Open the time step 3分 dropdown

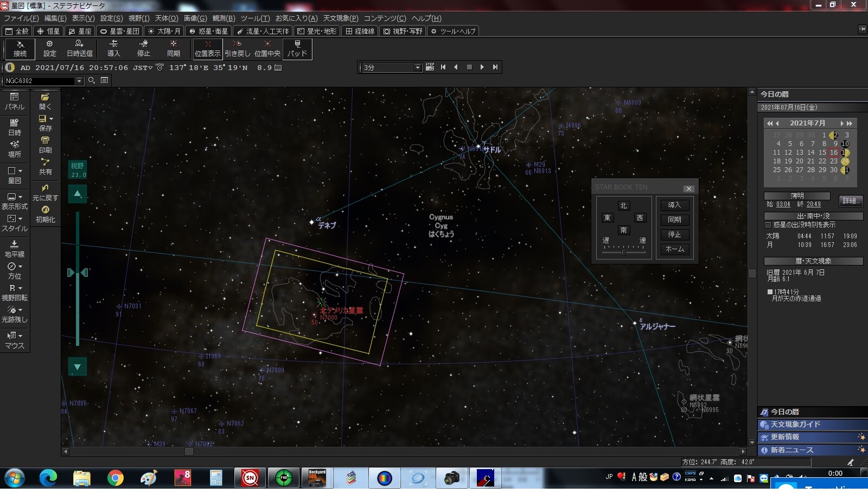pos(417,67)
